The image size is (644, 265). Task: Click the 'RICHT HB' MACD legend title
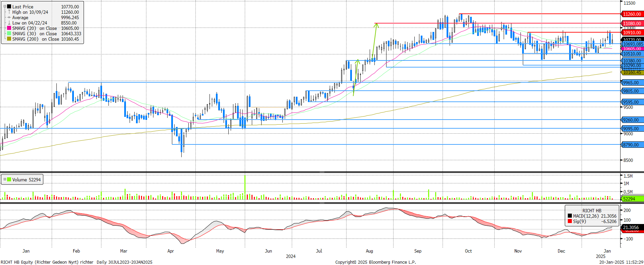[x=592, y=211]
